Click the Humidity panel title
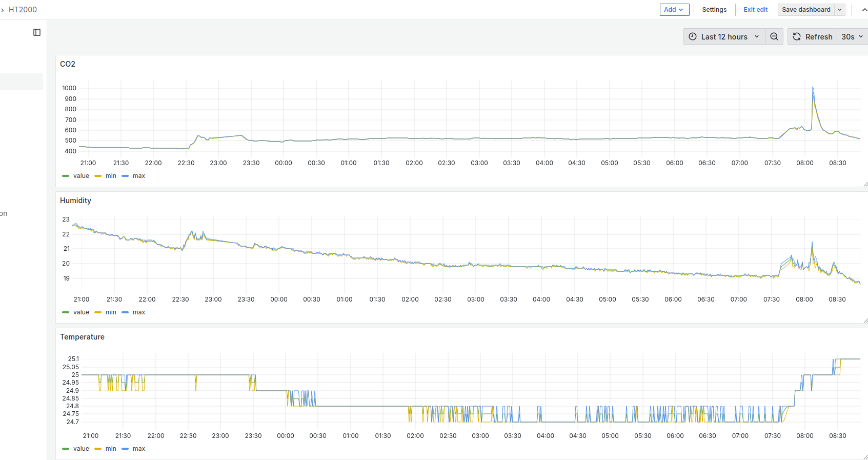 click(x=75, y=201)
